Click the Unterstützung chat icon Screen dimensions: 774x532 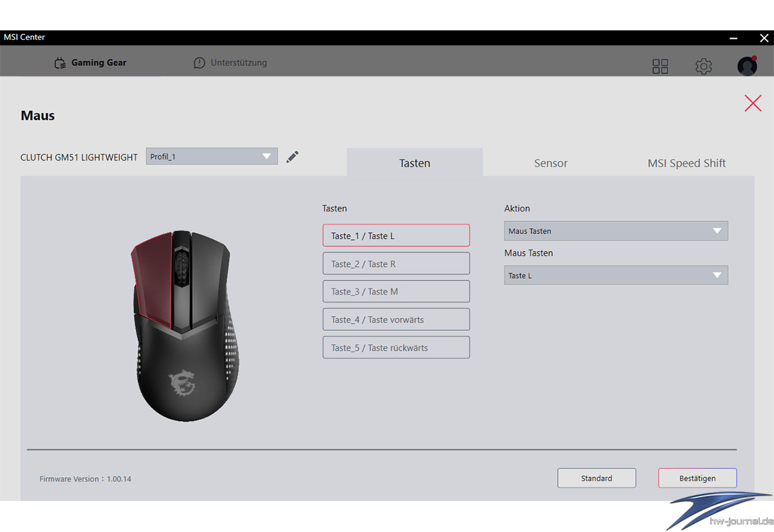(x=199, y=63)
